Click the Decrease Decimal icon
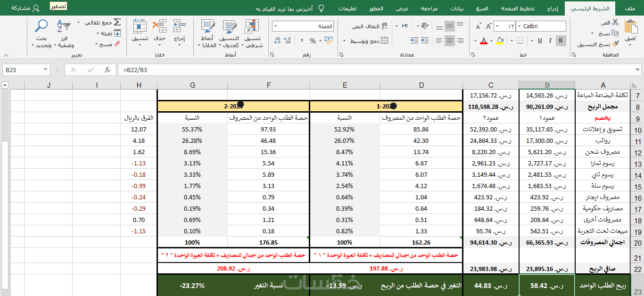644x296 pixels. (277, 41)
